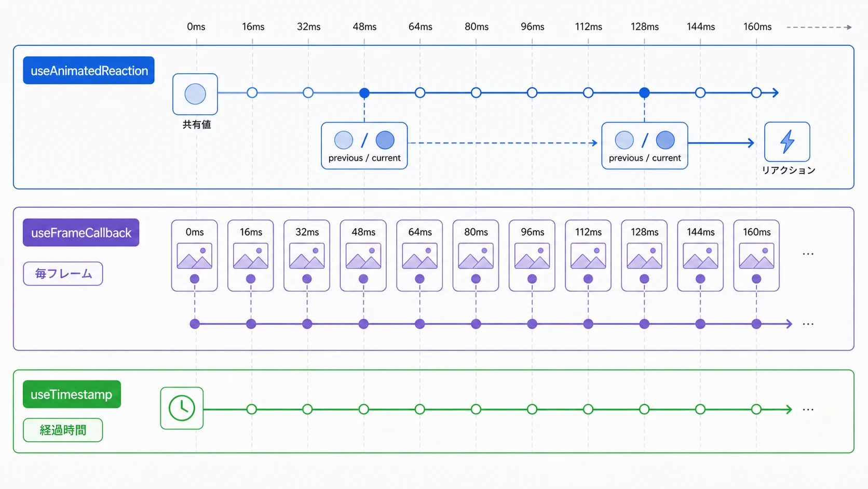Select the 0ms frame image thumbnail

click(195, 256)
